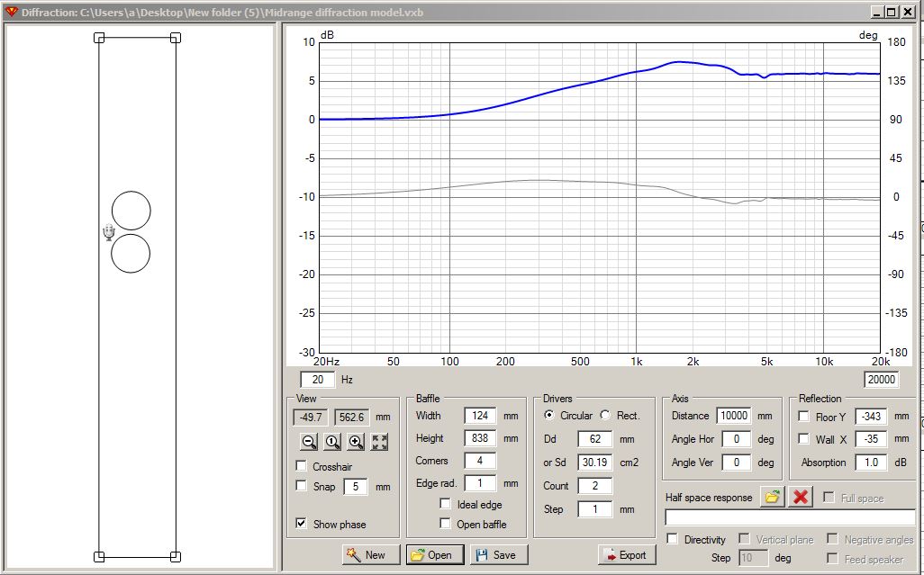The width and height of the screenshot is (924, 575).
Task: Click the microphone marker on the baffle
Action: pyautogui.click(x=108, y=233)
